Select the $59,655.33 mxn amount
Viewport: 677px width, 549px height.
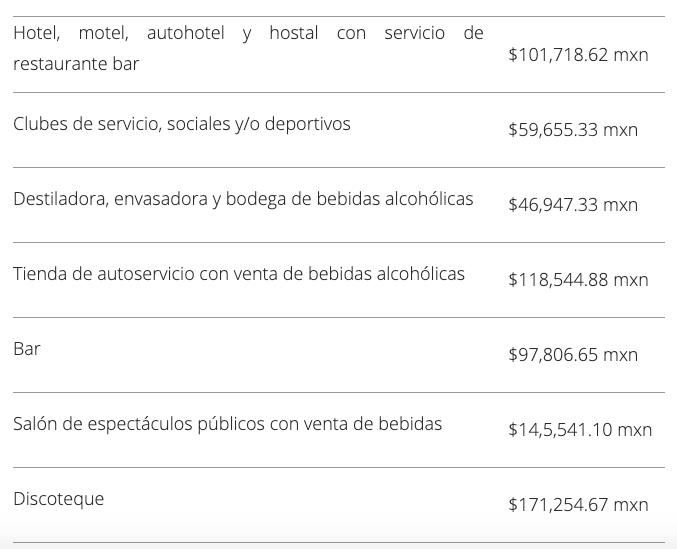point(573,130)
